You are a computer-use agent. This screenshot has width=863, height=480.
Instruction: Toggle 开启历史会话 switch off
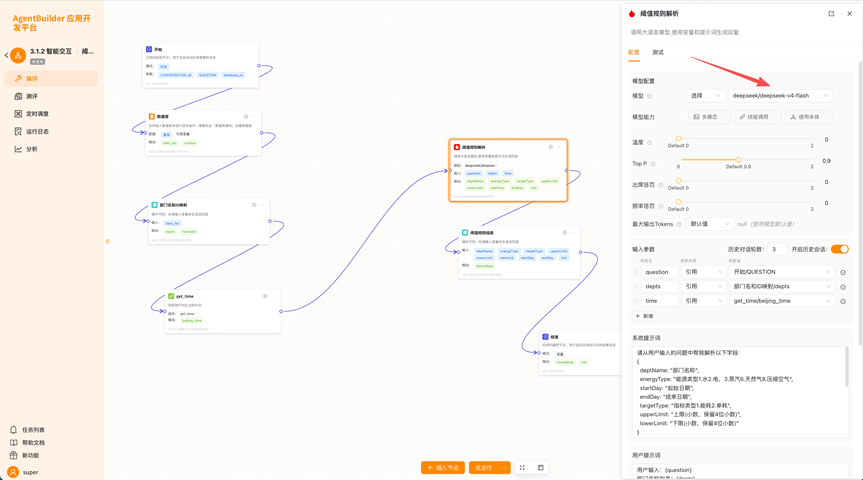pyautogui.click(x=840, y=249)
